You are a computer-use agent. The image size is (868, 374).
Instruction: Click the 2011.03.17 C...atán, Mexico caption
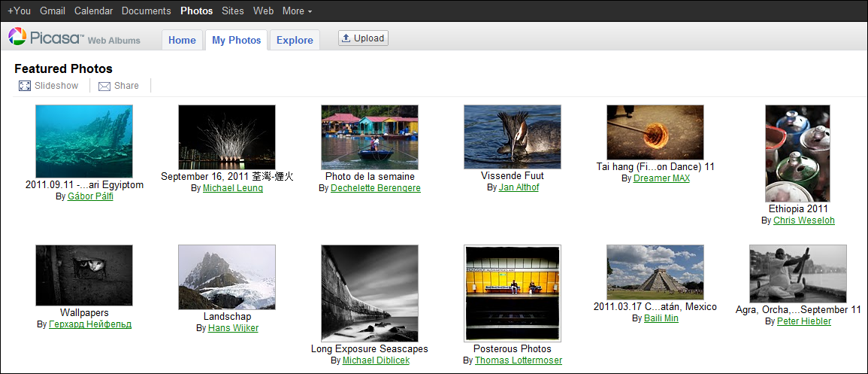pyautogui.click(x=655, y=307)
